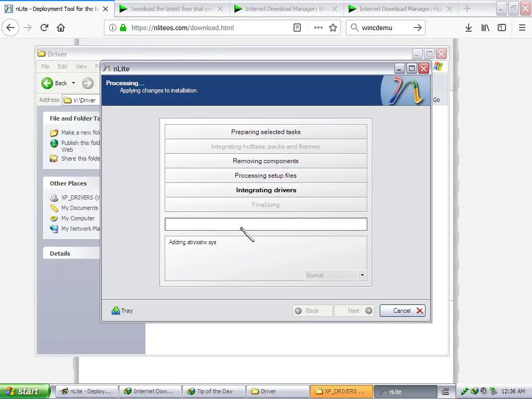The width and height of the screenshot is (532, 399).
Task: Open the Windows Start menu
Action: (x=24, y=391)
